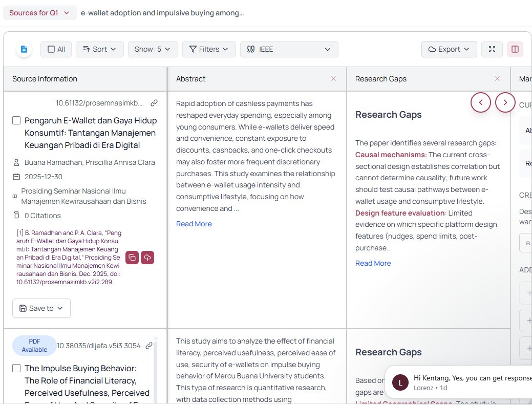The height and width of the screenshot is (405, 532).
Task: Open Lorenz chat message notification
Action: 459,382
